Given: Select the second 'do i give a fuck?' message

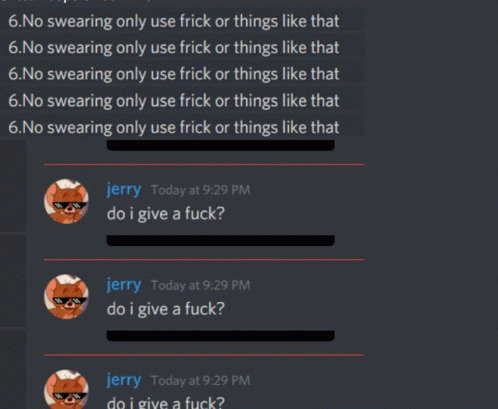Looking at the screenshot, I should tap(166, 309).
